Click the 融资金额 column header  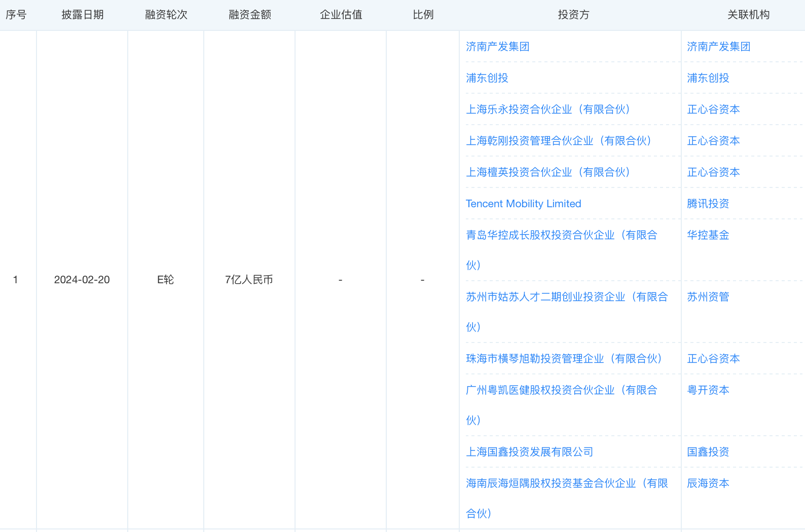[249, 15]
